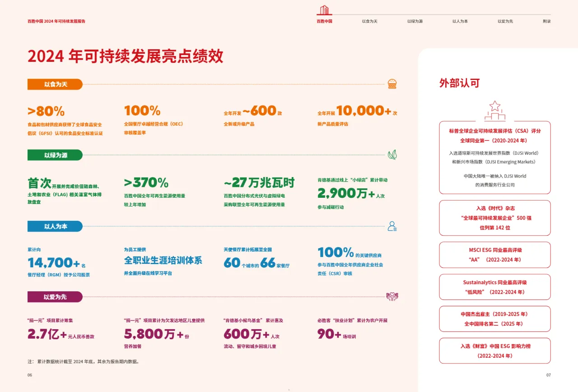
Task: Click the 全职业生涯培训体系 text
Action: (x=163, y=260)
